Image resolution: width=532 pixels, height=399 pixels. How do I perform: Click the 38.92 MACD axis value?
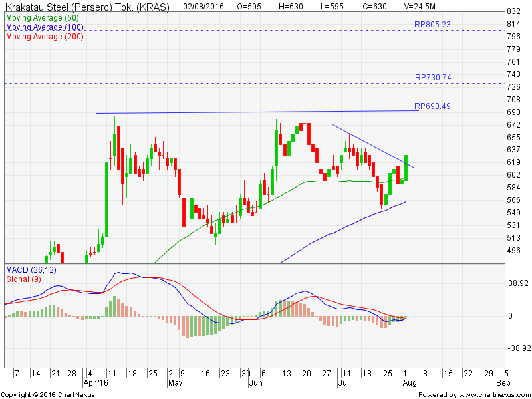[518, 283]
